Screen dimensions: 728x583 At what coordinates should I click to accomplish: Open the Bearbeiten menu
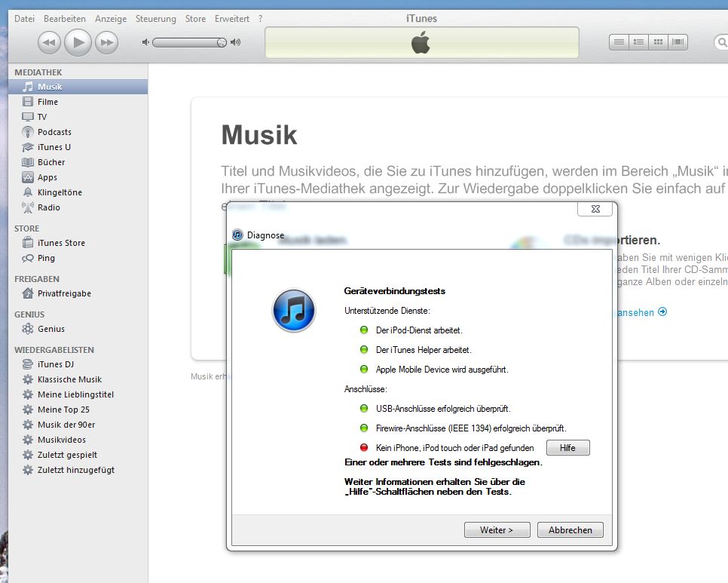pos(65,19)
